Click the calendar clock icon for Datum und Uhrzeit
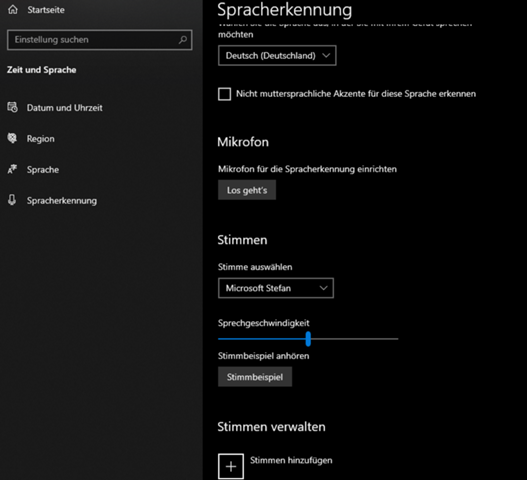 tap(12, 108)
